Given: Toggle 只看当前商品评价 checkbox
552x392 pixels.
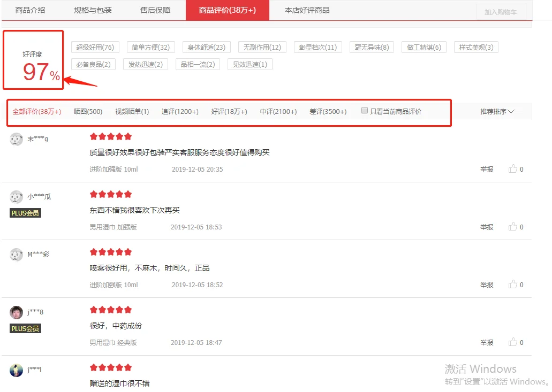Looking at the screenshot, I should (x=365, y=110).
